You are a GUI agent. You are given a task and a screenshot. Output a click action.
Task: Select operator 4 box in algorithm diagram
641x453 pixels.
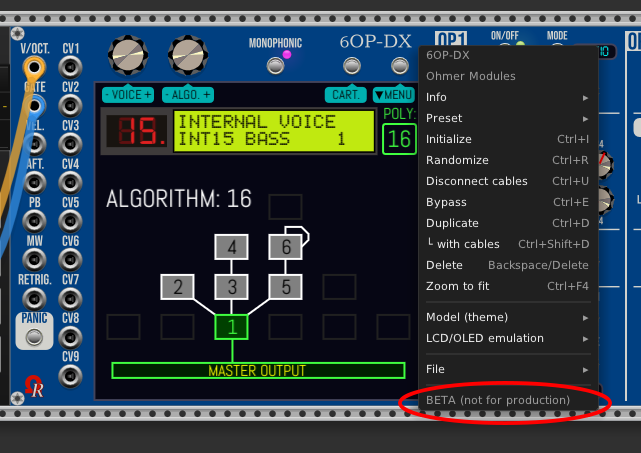coord(231,247)
